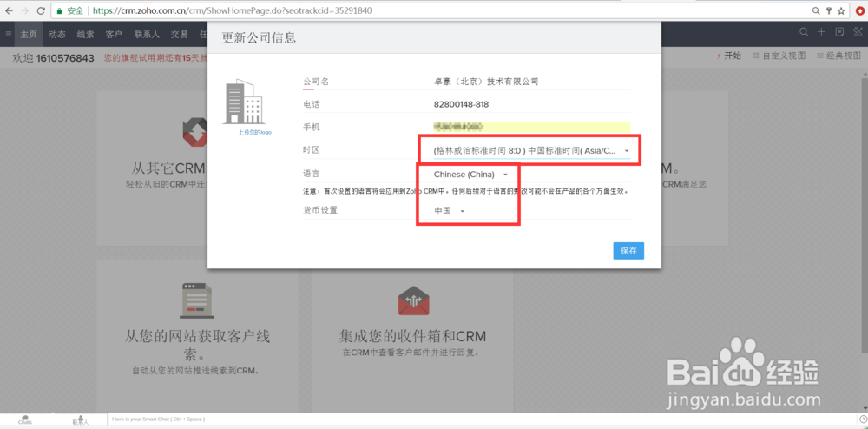This screenshot has height=429, width=868.
Task: Open the CRM hamburger menu icon
Action: [8, 35]
